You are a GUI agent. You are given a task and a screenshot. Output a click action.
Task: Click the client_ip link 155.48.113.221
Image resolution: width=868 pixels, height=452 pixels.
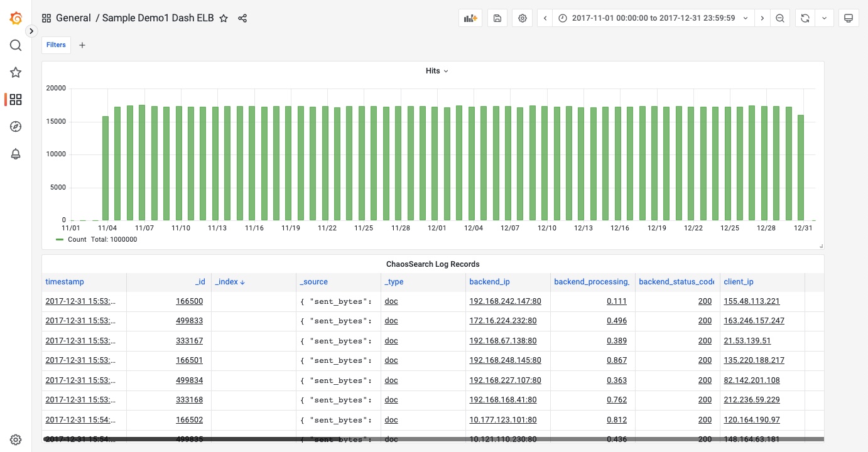click(x=751, y=301)
